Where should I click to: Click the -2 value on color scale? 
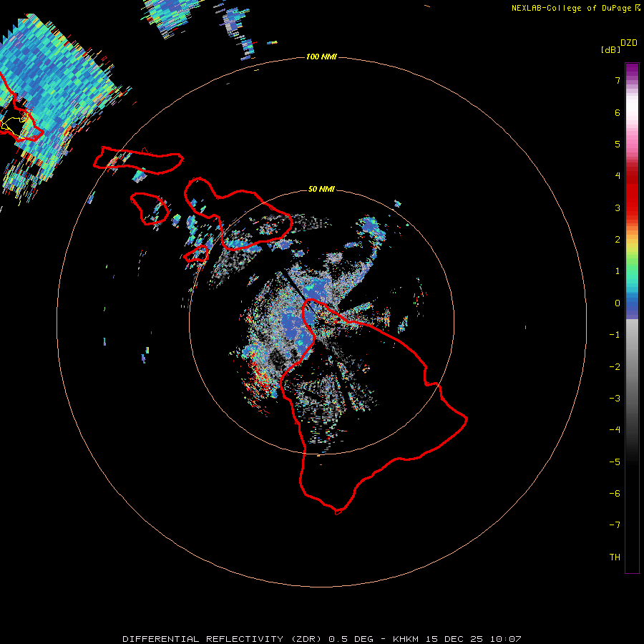[x=615, y=367]
